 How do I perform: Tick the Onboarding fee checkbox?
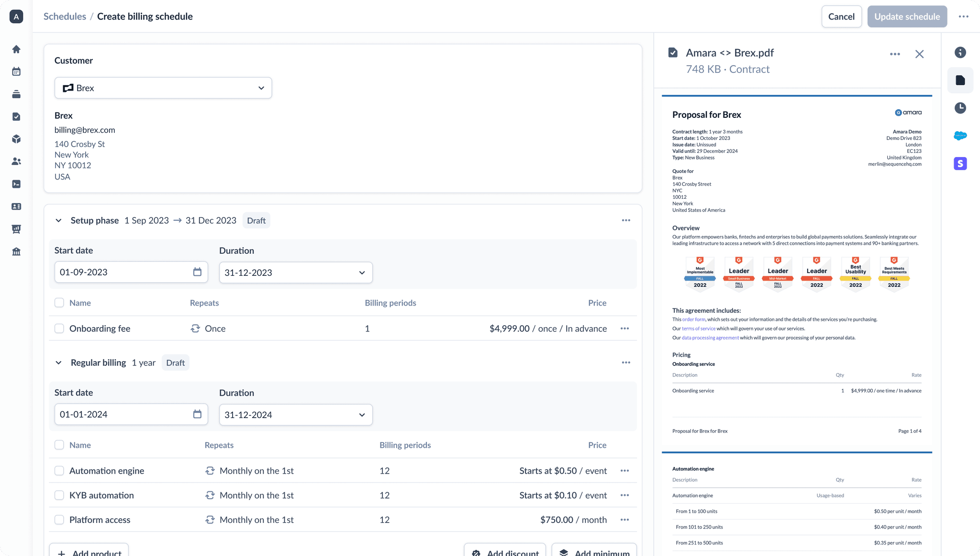click(59, 329)
